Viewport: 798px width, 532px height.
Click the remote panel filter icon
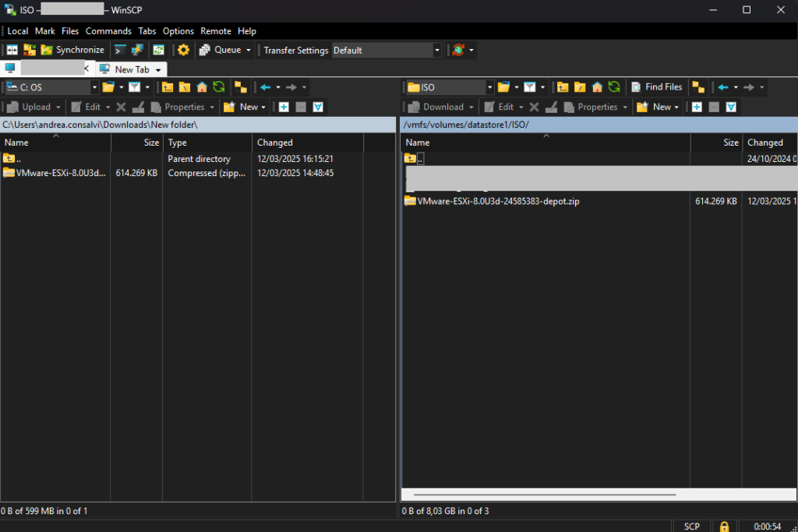530,87
